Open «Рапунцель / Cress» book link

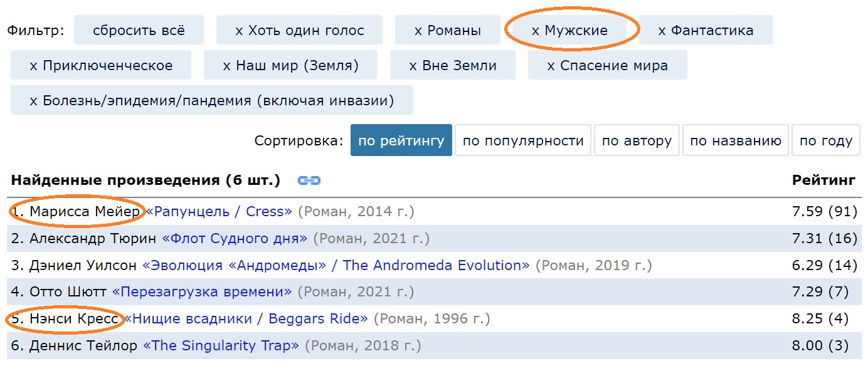[219, 212]
